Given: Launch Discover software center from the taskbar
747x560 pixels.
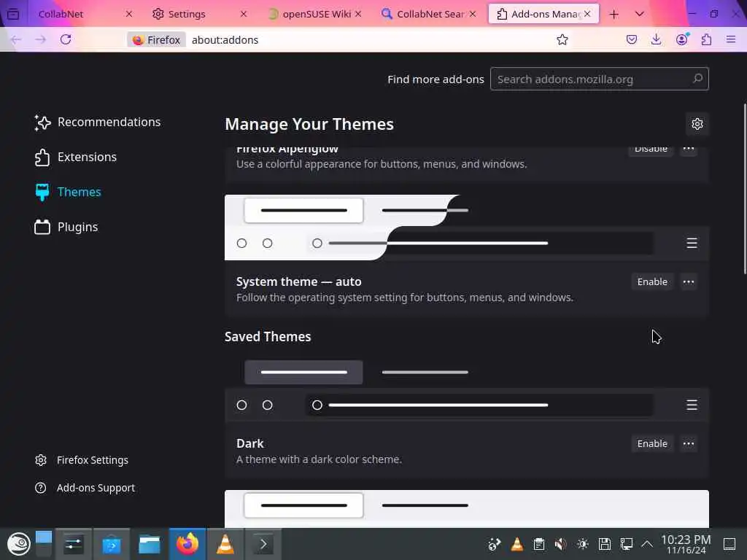Looking at the screenshot, I should (x=112, y=544).
